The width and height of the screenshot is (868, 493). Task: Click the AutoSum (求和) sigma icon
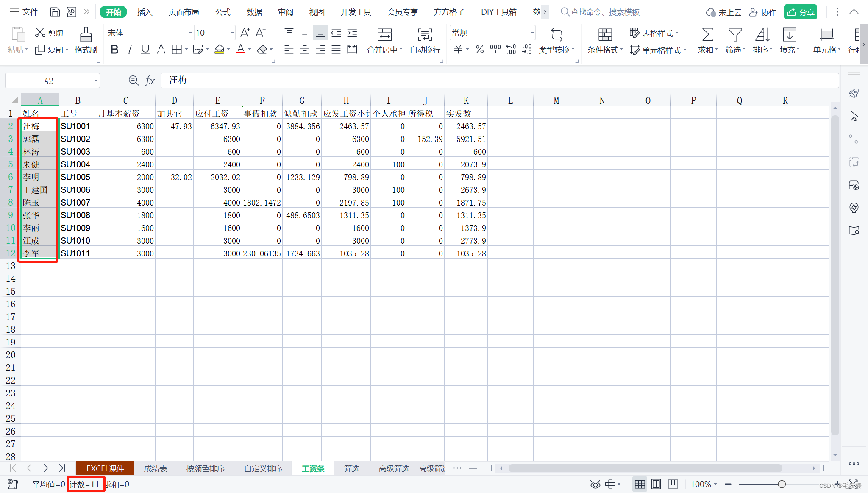707,35
